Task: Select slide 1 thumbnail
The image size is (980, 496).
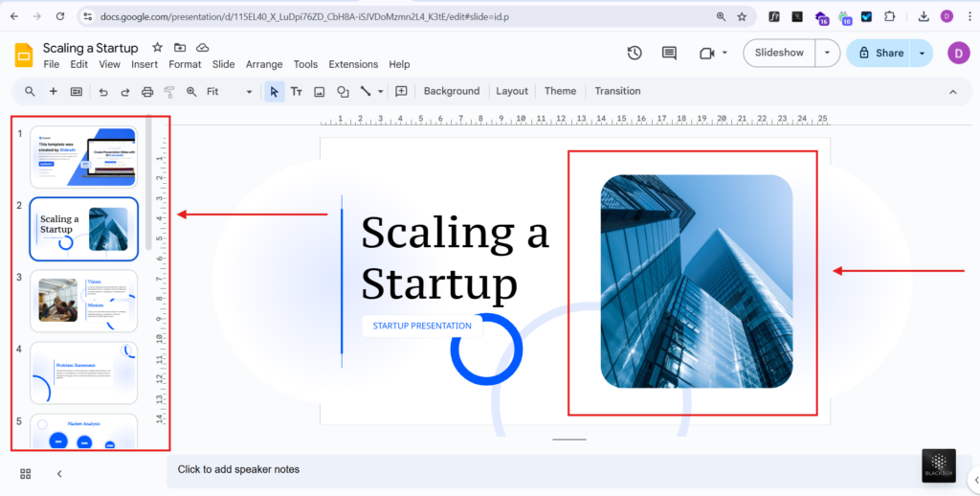Action: point(84,157)
